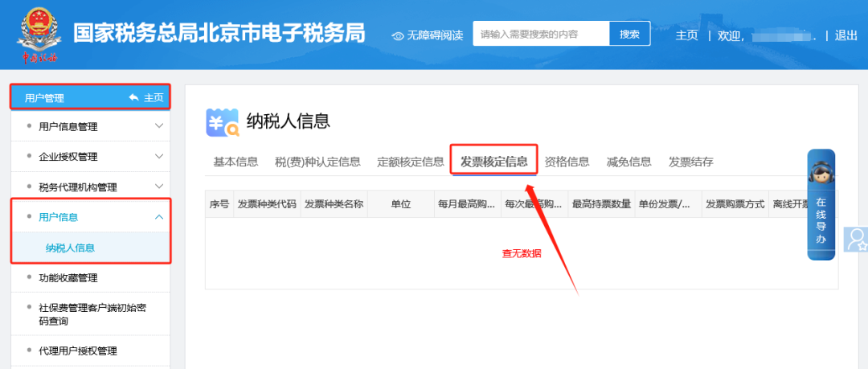This screenshot has height=369, width=868.
Task: Click the tax bureau emblem logo
Action: tap(39, 35)
